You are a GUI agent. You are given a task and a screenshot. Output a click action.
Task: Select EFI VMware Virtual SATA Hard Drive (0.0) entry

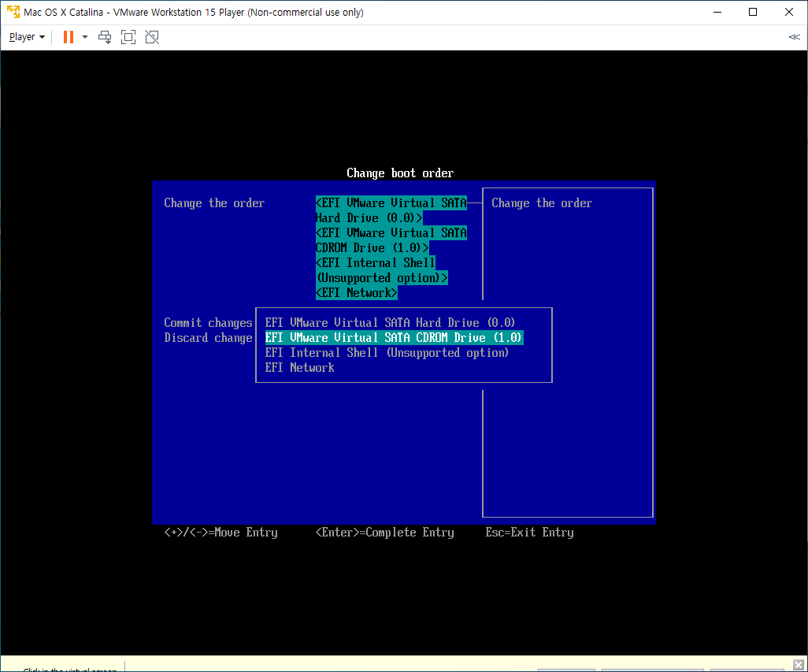tap(390, 322)
